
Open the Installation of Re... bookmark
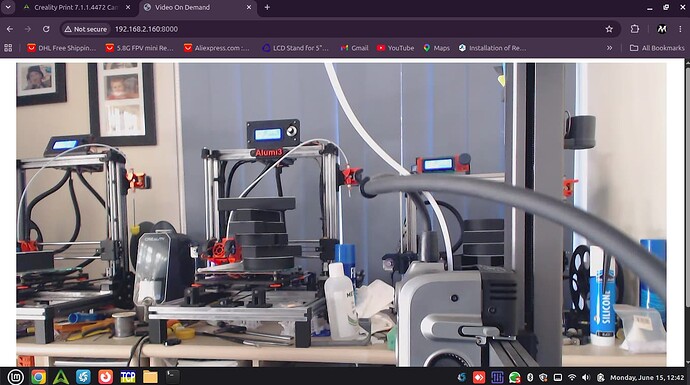click(492, 48)
